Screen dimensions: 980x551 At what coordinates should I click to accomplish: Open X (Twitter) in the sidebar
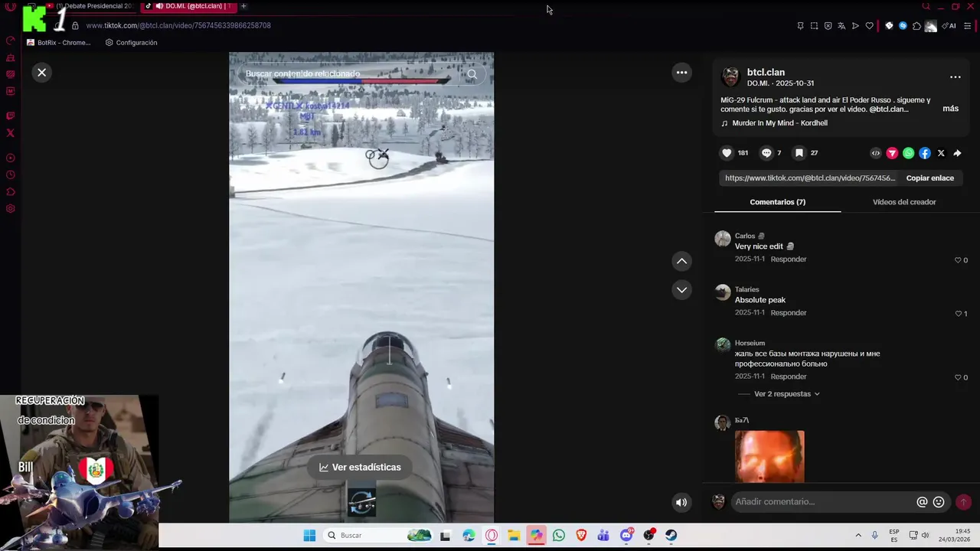pos(11,133)
